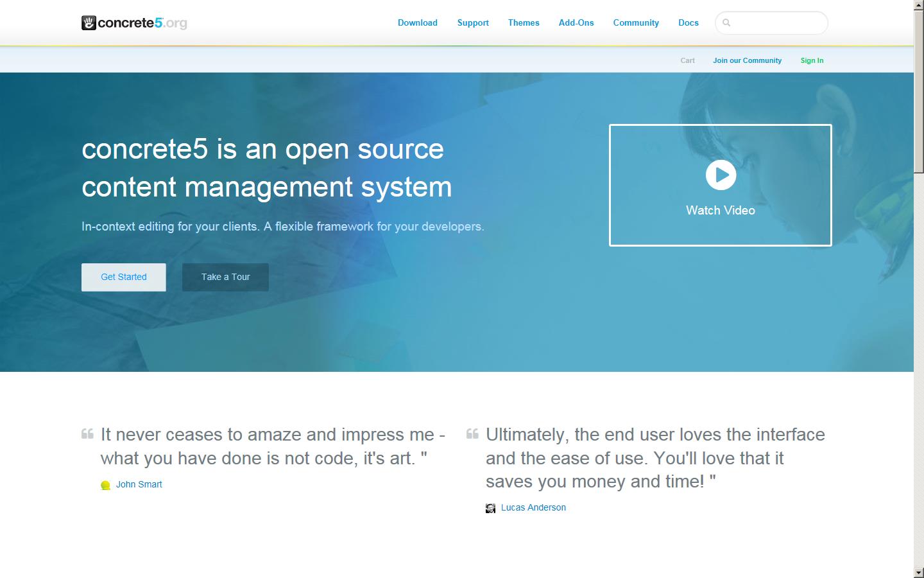Go to the Support page
Viewport: 924px width, 578px height.
(x=473, y=22)
